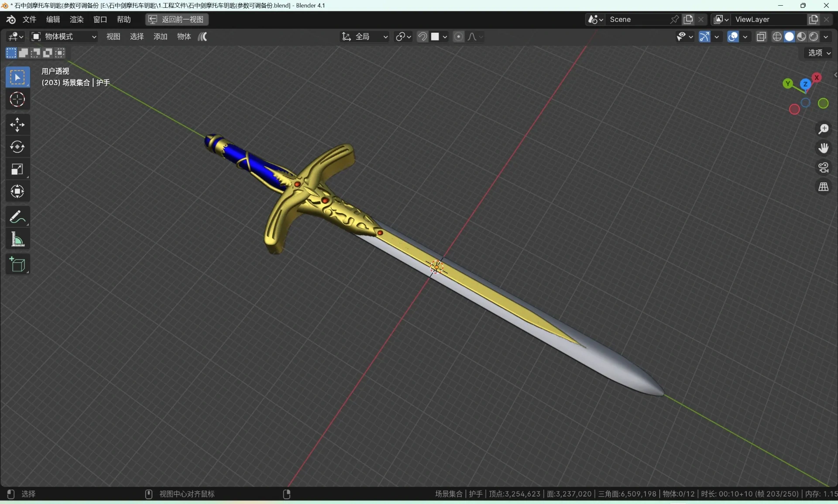Open the 文件 menu

click(29, 19)
